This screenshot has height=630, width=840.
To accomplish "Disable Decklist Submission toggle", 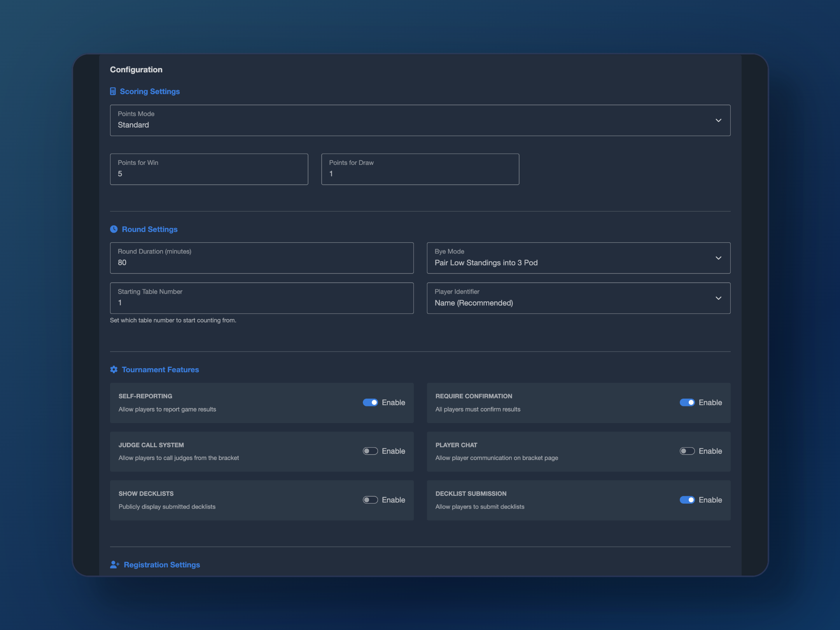I will [x=687, y=500].
